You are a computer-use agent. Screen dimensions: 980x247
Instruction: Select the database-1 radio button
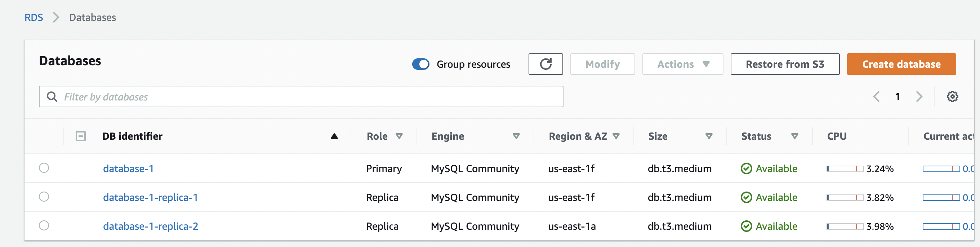pos(44,168)
